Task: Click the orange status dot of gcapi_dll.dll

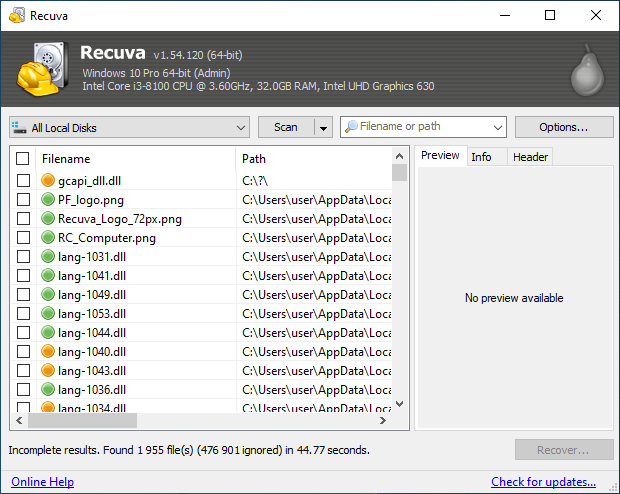Action: [x=48, y=181]
